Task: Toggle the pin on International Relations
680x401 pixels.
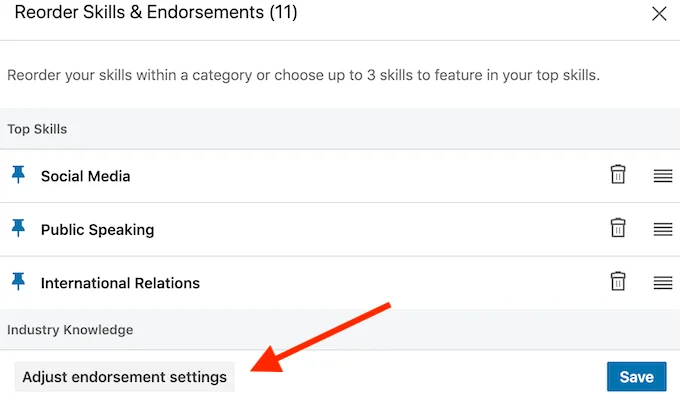Action: point(17,282)
